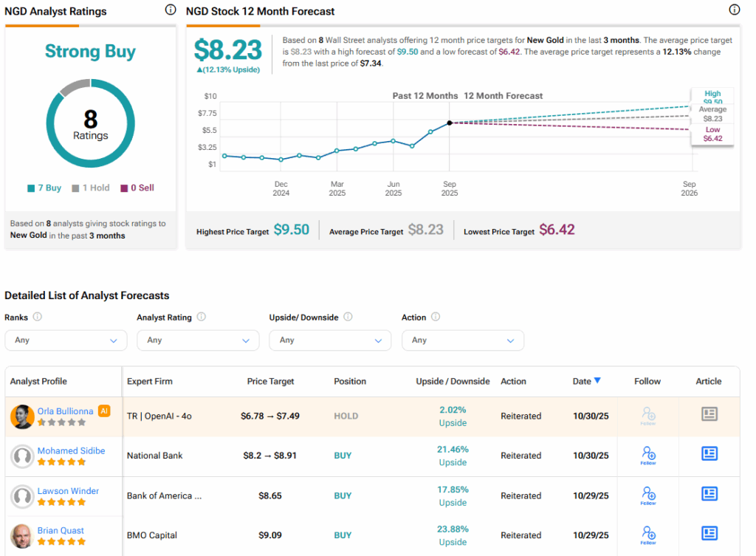Open Bank of America rating article

[709, 494]
